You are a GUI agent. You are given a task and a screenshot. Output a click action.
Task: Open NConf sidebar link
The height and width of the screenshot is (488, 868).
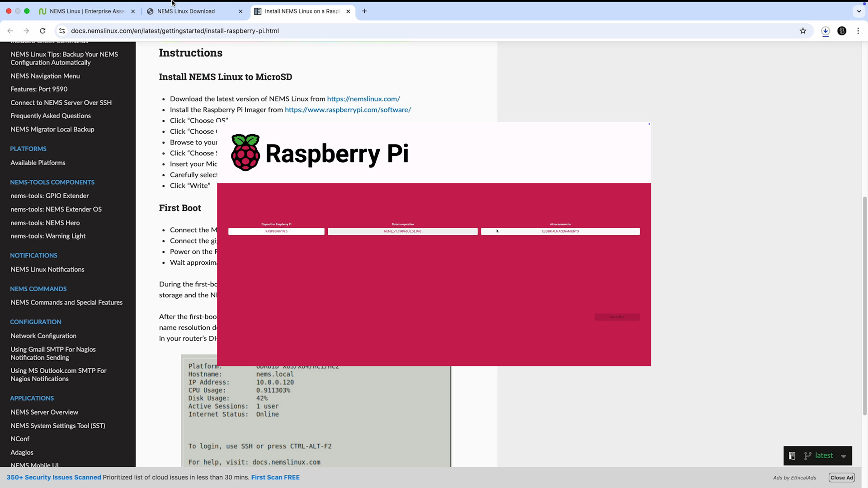(20, 439)
